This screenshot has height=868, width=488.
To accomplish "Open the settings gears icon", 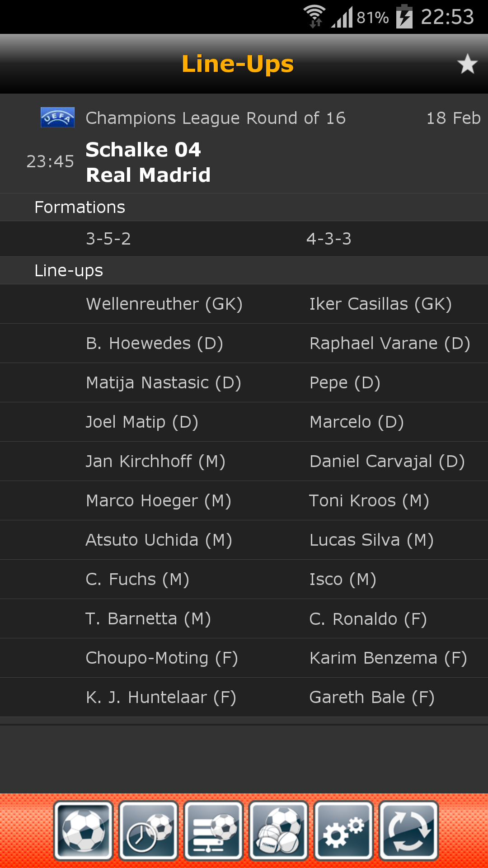I will coord(344,830).
